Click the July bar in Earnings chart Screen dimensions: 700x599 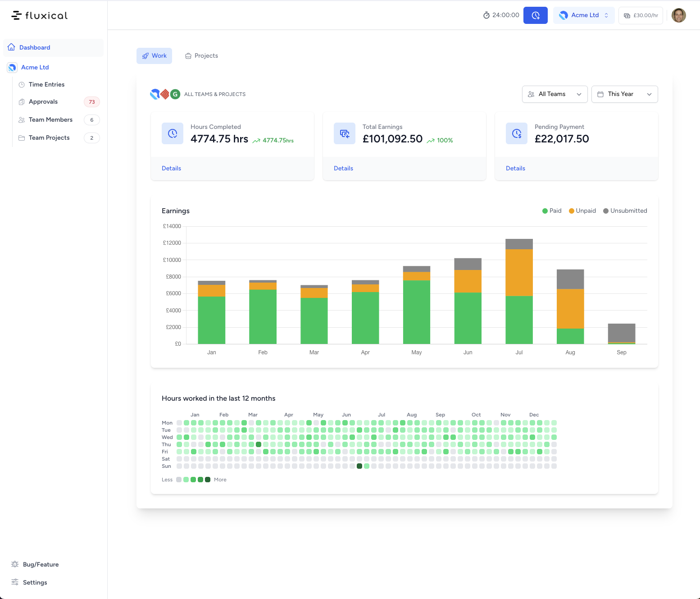(519, 293)
